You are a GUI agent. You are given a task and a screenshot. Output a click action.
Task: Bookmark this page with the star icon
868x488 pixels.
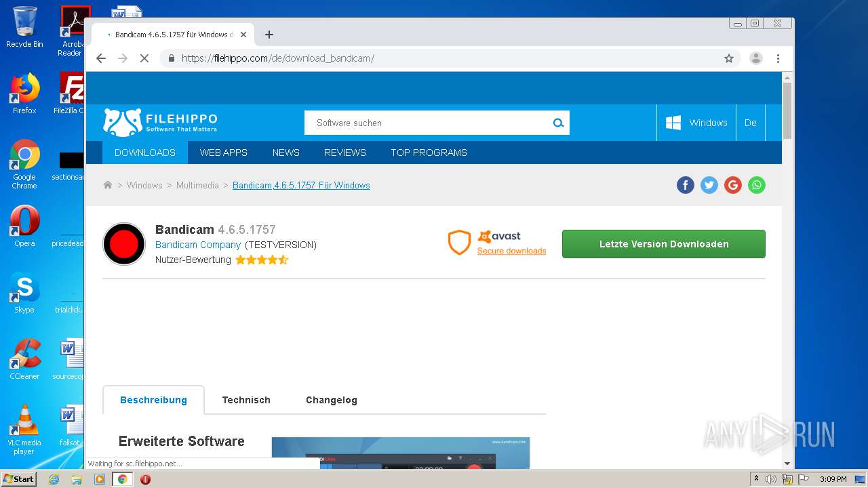pyautogui.click(x=729, y=58)
